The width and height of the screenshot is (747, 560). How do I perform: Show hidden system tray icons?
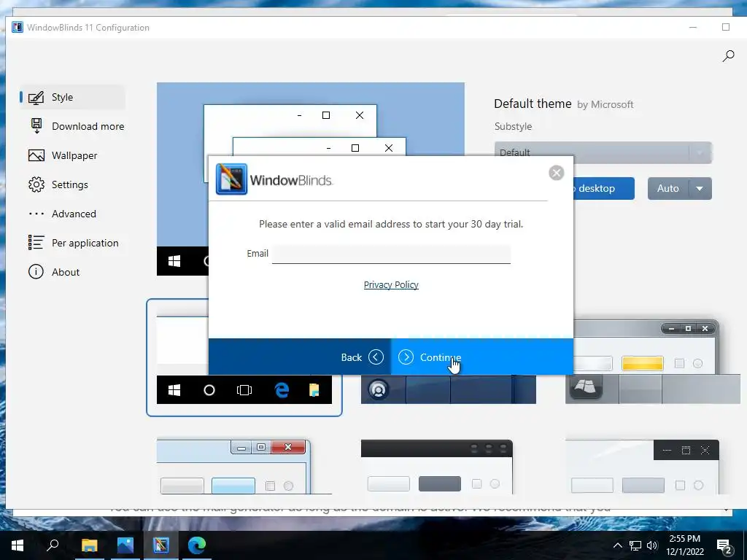(x=617, y=545)
